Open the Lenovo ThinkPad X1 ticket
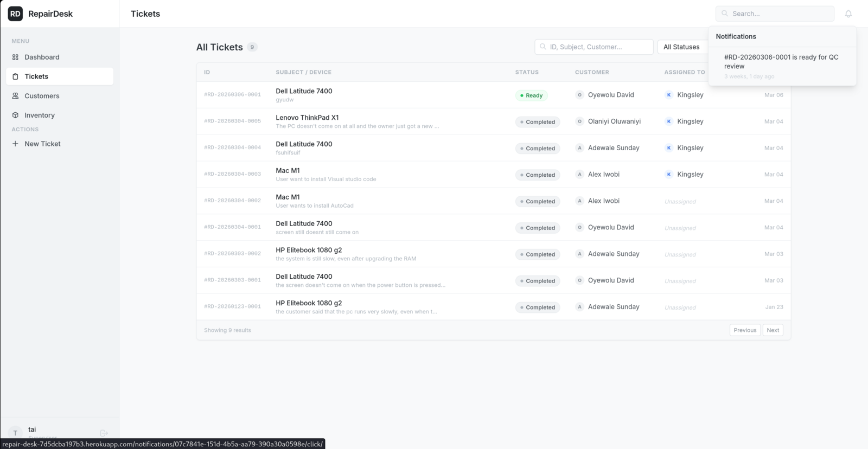 (307, 118)
